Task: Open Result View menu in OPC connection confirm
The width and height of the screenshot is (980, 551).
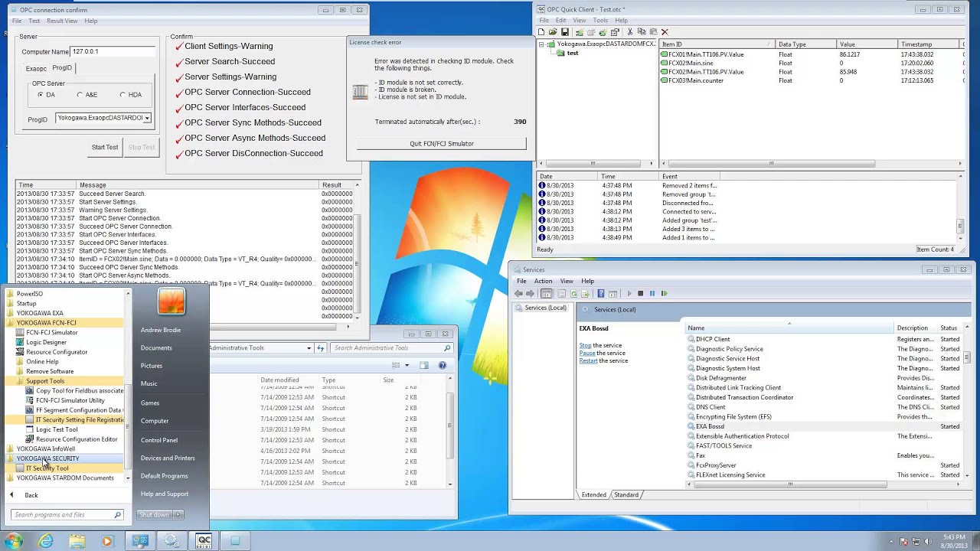Action: pyautogui.click(x=62, y=21)
